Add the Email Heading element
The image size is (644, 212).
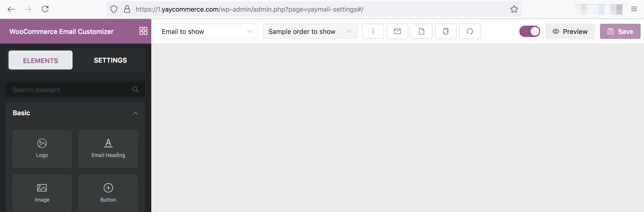coord(108,149)
